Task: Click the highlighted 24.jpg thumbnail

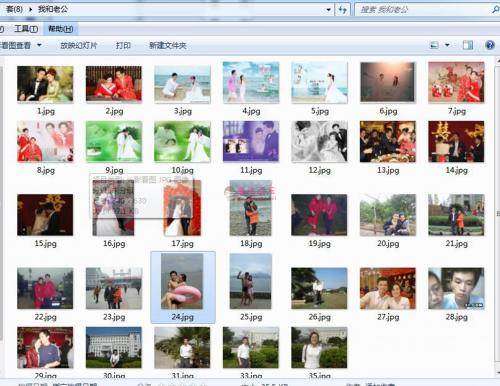Action: [182, 281]
